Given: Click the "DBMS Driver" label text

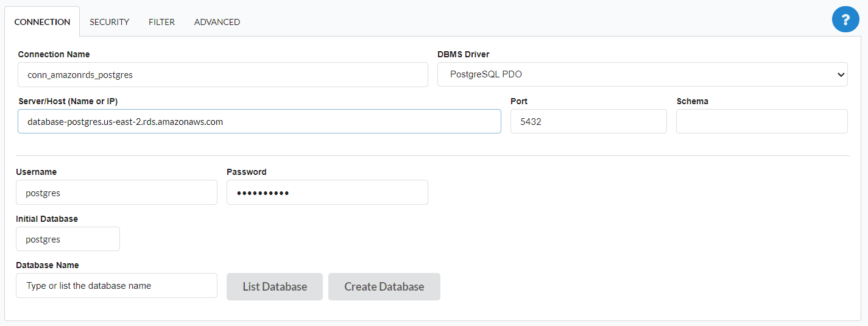Looking at the screenshot, I should point(463,54).
